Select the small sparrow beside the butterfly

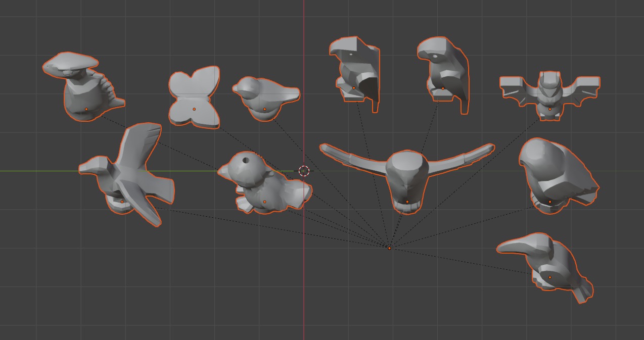(265, 99)
